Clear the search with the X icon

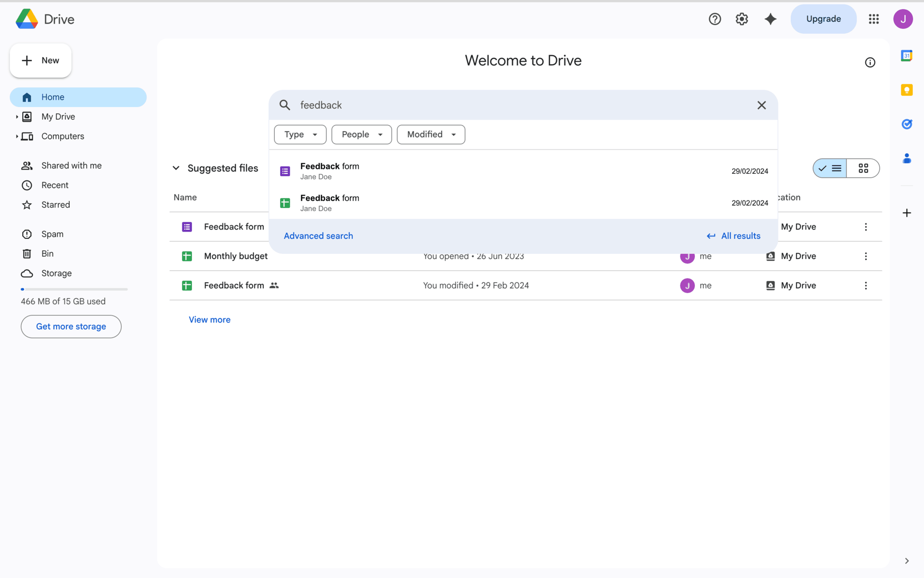pyautogui.click(x=761, y=105)
